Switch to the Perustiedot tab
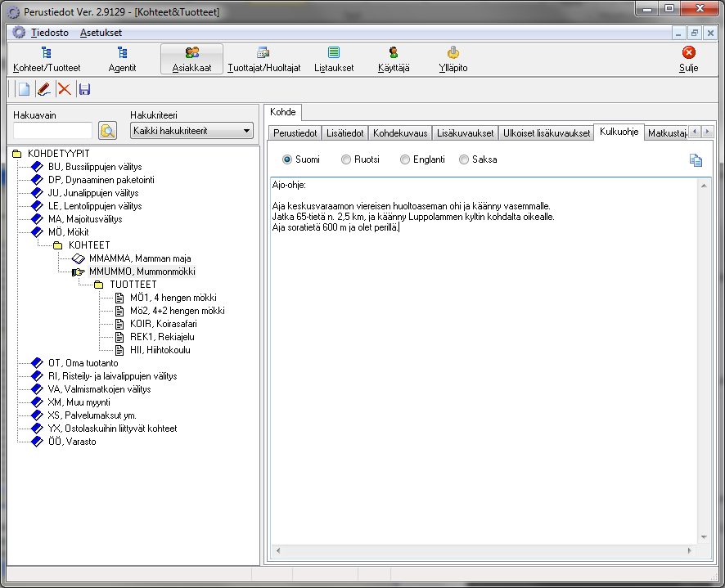The height and width of the screenshot is (588, 725). click(295, 133)
